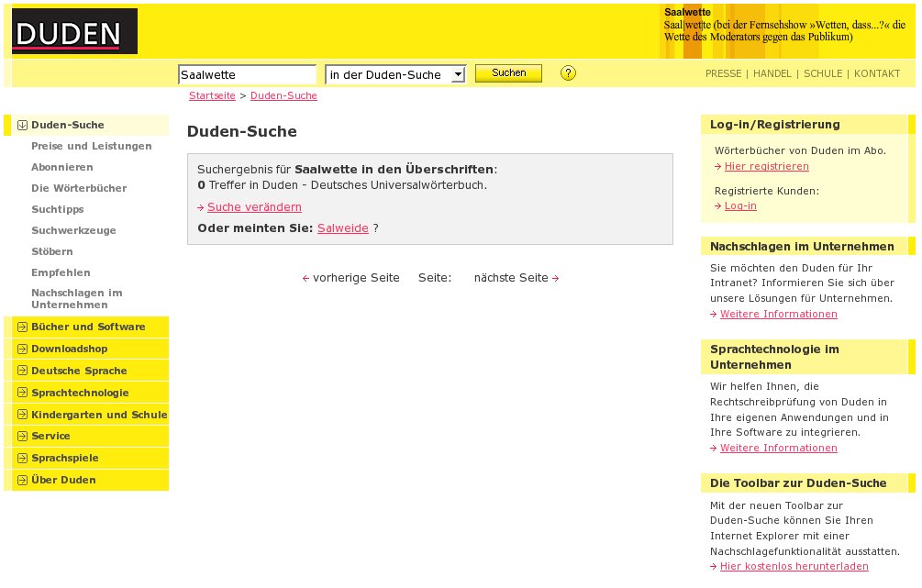The image size is (922, 588).
Task: Click the Saalwette definition text in header banner
Action: point(784,30)
